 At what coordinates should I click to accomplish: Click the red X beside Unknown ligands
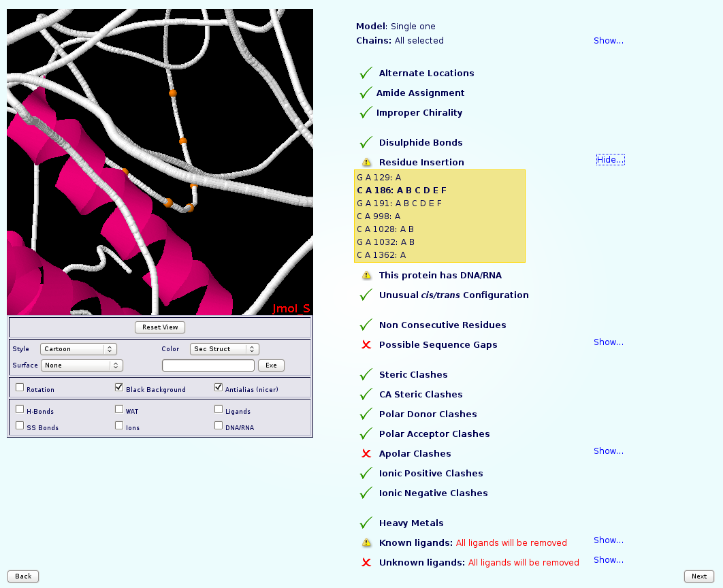pos(366,563)
